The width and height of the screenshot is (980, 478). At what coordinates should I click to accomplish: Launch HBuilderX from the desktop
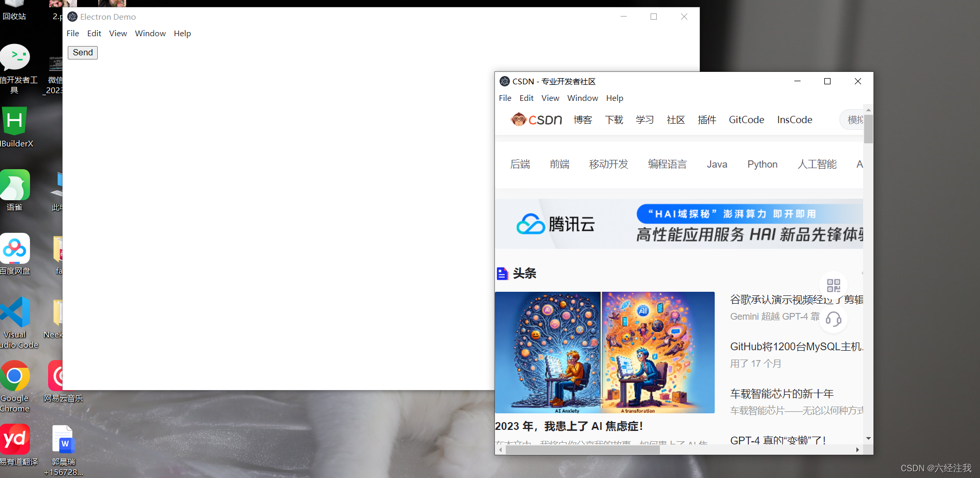(15, 120)
